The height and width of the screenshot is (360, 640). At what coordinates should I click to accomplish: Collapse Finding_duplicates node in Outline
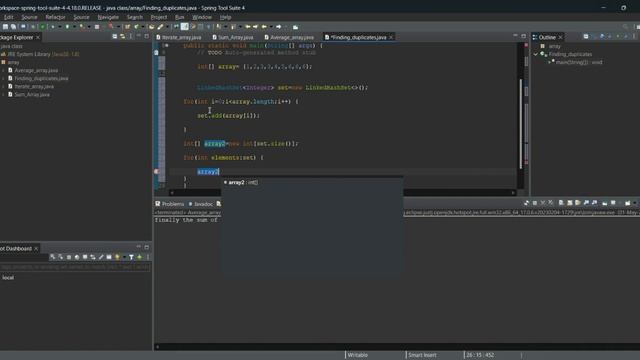pos(536,54)
